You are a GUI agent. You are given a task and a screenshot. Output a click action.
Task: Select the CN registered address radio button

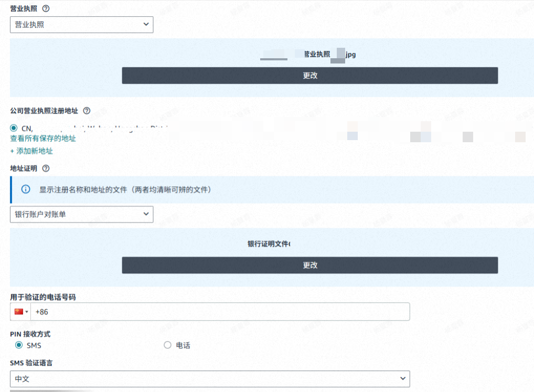click(x=14, y=128)
